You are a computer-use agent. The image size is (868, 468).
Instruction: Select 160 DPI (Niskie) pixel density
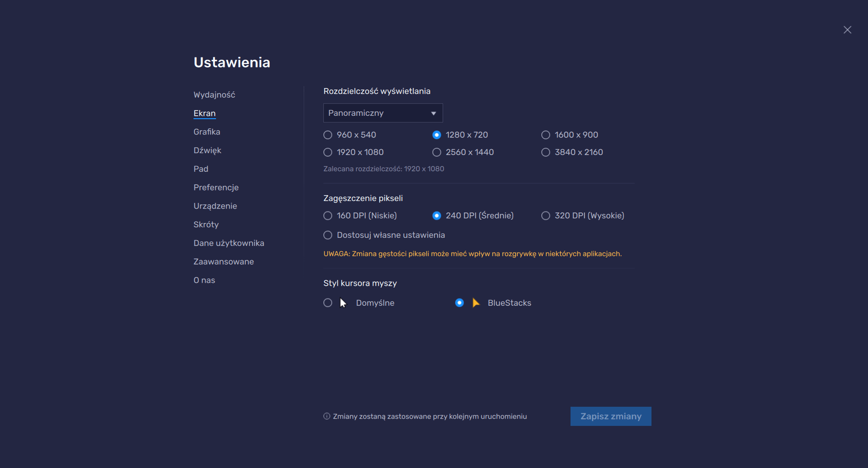(328, 216)
